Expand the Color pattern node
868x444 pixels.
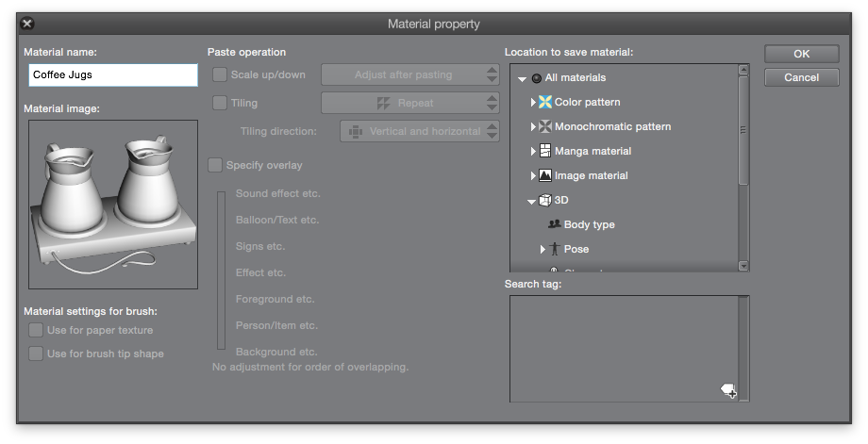(x=533, y=103)
